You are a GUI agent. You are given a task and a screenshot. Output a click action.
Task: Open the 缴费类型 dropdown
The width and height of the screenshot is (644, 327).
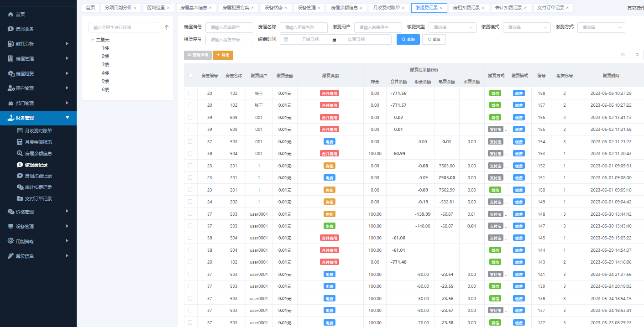pyautogui.click(x=452, y=27)
